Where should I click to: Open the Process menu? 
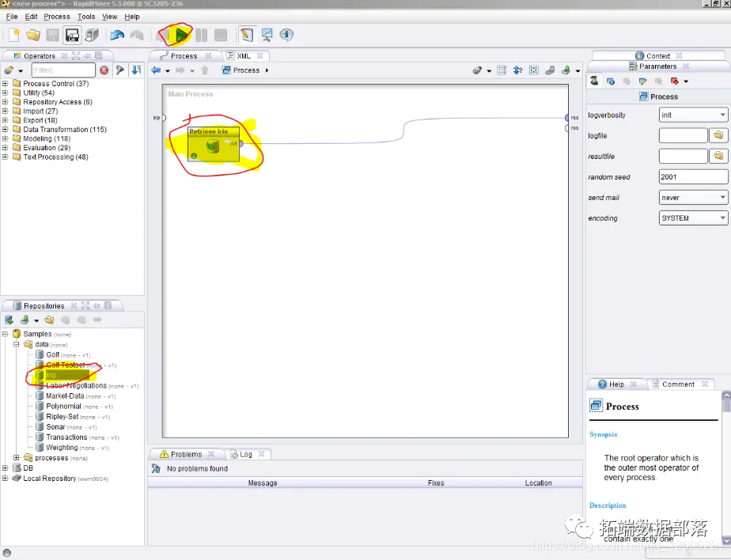57,17
